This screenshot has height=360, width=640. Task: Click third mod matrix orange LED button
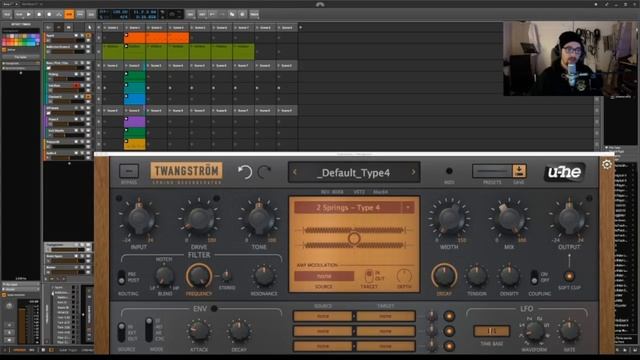(449, 346)
